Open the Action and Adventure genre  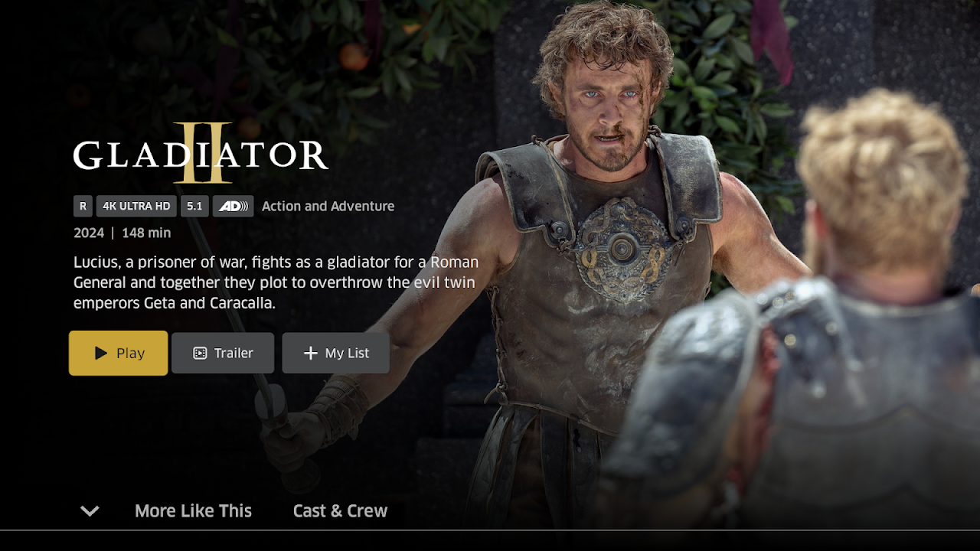[328, 206]
